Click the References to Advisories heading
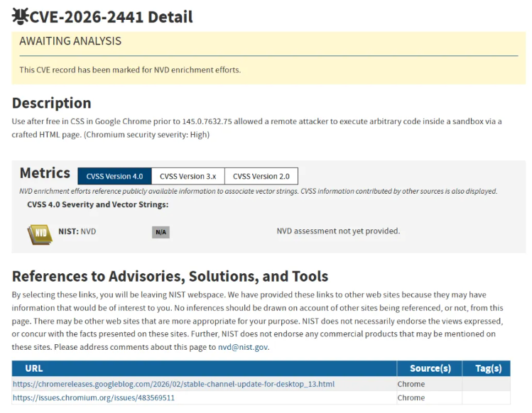 click(x=170, y=276)
